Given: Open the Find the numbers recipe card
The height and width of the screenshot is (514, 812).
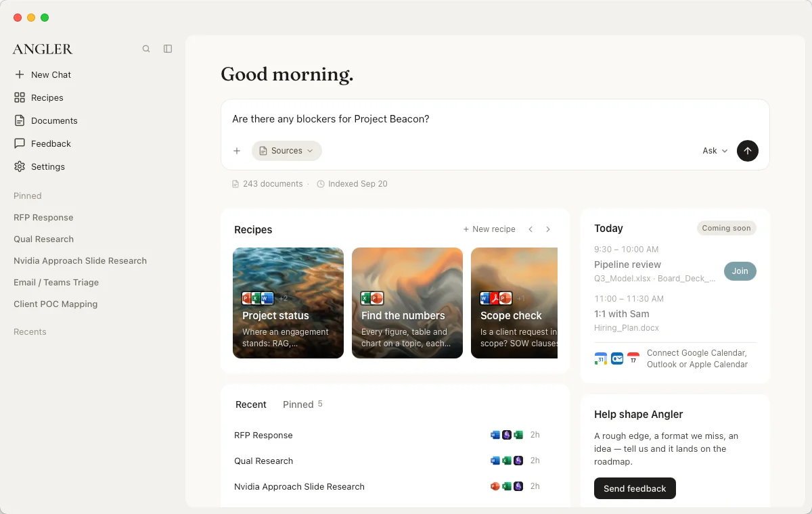Looking at the screenshot, I should pyautogui.click(x=407, y=303).
